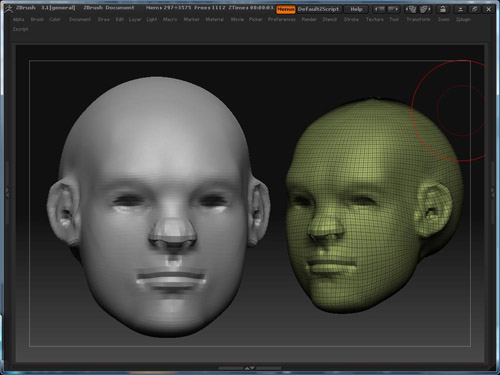500x375 pixels.
Task: Open the Brush menu
Action: [x=37, y=20]
